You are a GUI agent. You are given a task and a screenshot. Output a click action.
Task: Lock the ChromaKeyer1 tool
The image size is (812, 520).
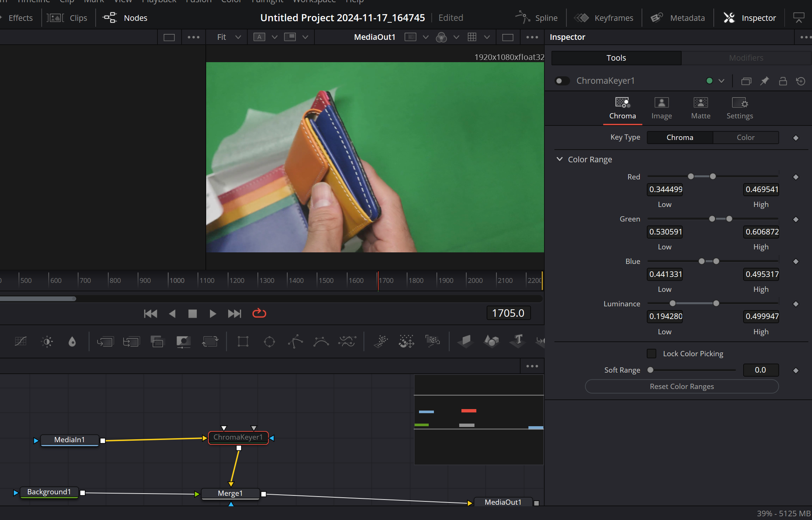click(x=783, y=81)
